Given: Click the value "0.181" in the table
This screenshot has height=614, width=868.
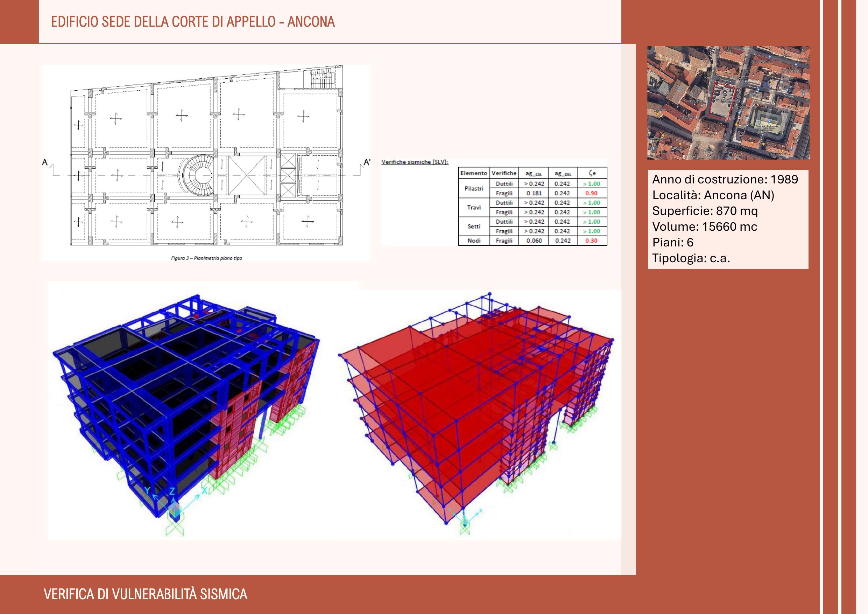Looking at the screenshot, I should pos(534,193).
